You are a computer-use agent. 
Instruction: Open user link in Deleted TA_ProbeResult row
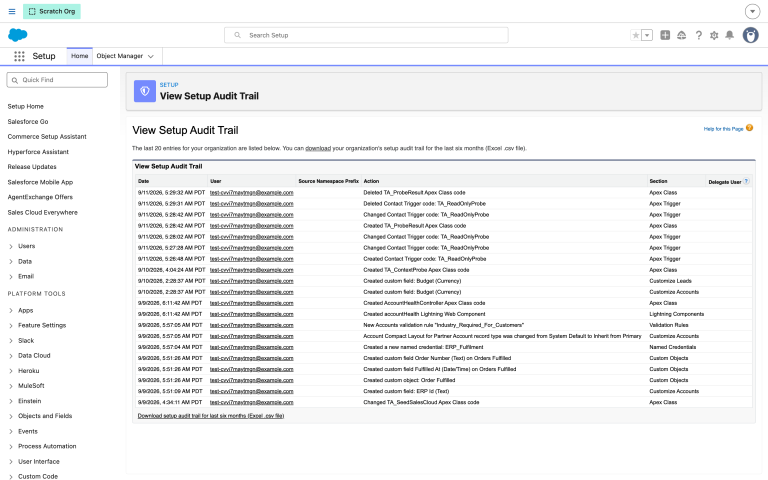[x=251, y=192]
